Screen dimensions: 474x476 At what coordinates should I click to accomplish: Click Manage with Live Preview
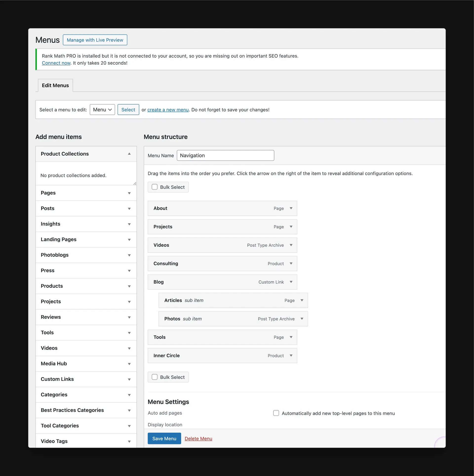tap(95, 40)
